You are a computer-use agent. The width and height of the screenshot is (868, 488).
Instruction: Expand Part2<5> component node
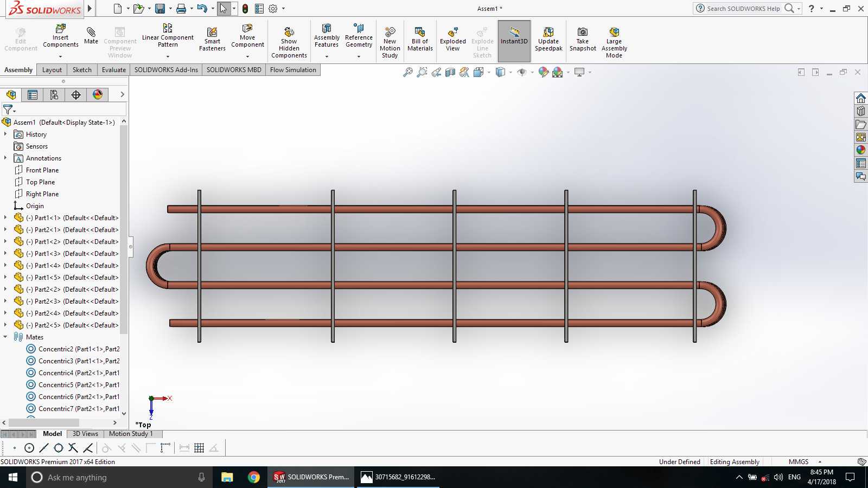pos(5,325)
